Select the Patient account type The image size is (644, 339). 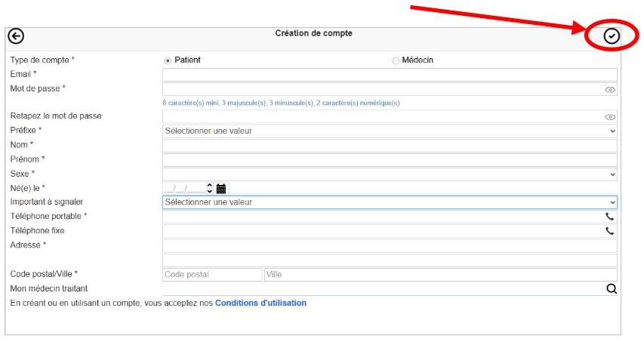(168, 60)
